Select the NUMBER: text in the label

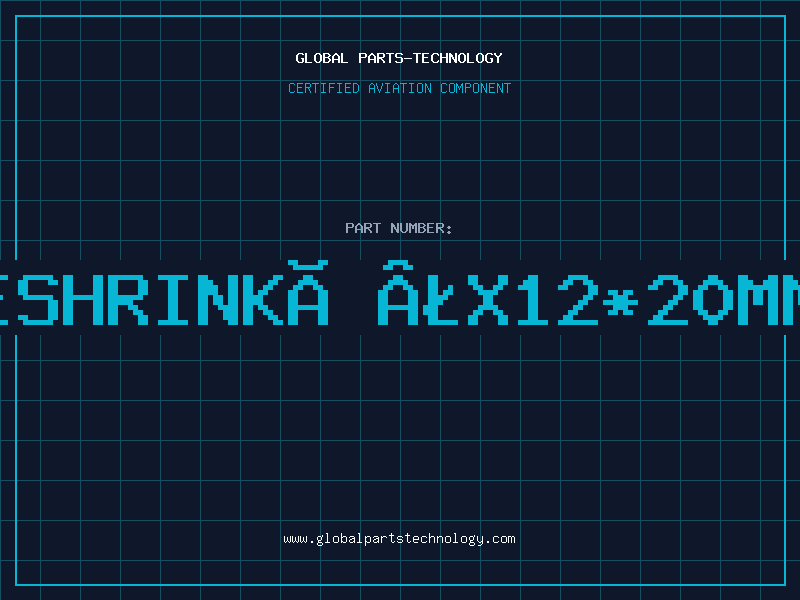(421, 228)
